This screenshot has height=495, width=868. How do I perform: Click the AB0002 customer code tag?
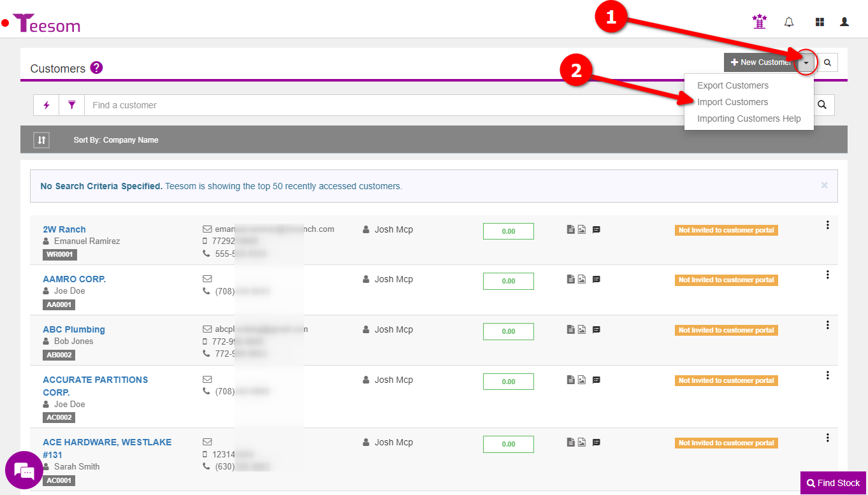click(59, 355)
